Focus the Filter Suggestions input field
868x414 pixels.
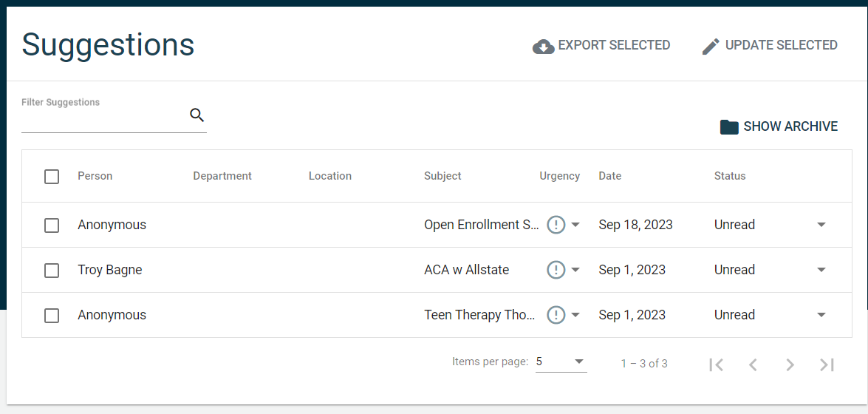tap(103, 118)
